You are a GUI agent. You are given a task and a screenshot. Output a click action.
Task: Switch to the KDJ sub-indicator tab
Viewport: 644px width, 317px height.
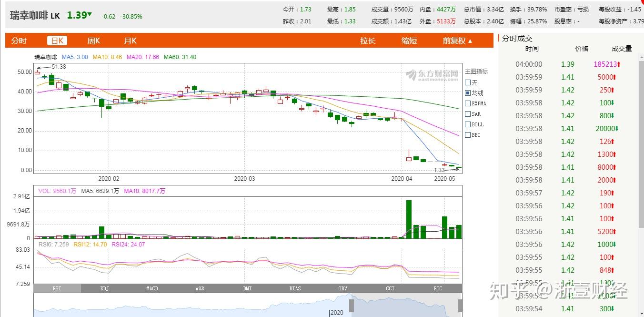pos(104,288)
